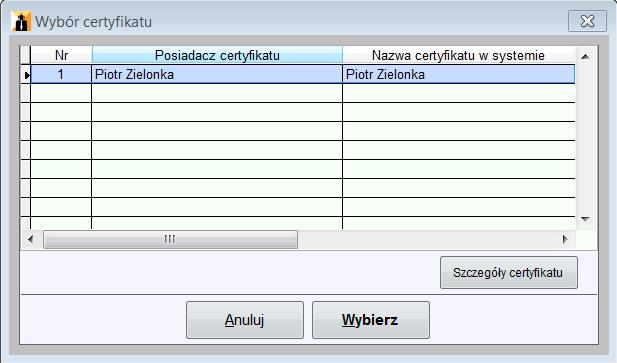Viewport: 617px width, 363px height.
Task: Click the application icon in title bar
Action: click(x=21, y=21)
